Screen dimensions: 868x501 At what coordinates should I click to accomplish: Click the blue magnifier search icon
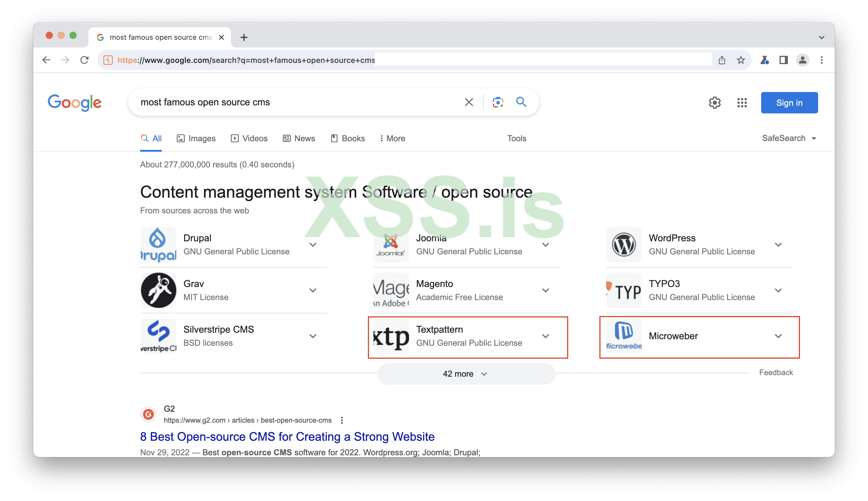click(x=521, y=102)
